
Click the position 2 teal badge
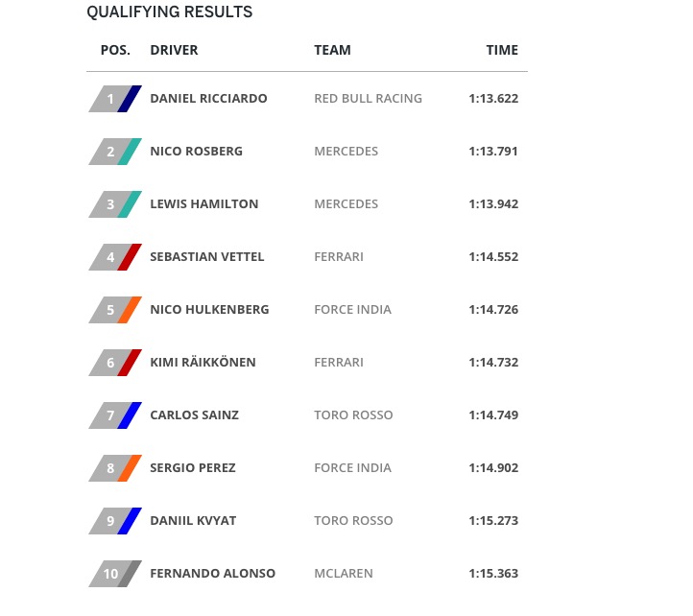115,152
